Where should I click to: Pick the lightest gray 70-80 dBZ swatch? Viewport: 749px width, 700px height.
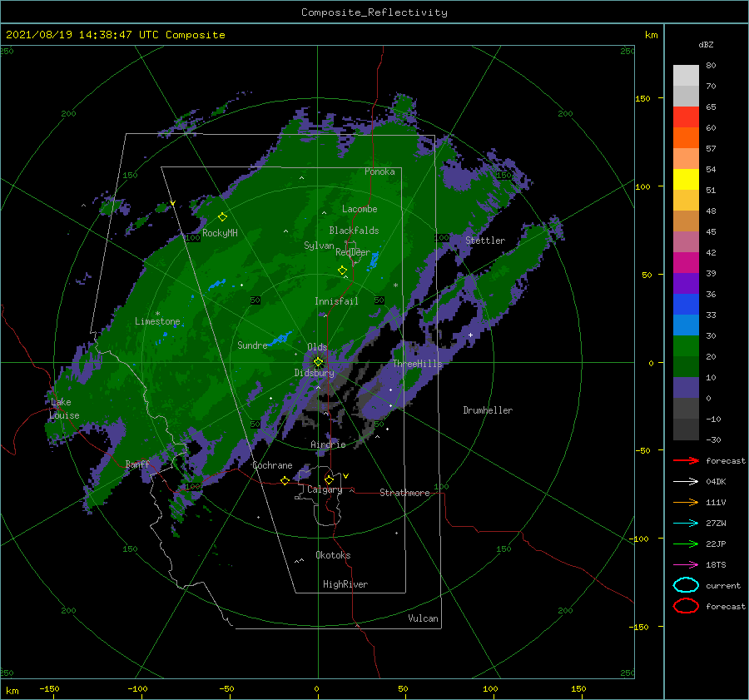(x=686, y=75)
